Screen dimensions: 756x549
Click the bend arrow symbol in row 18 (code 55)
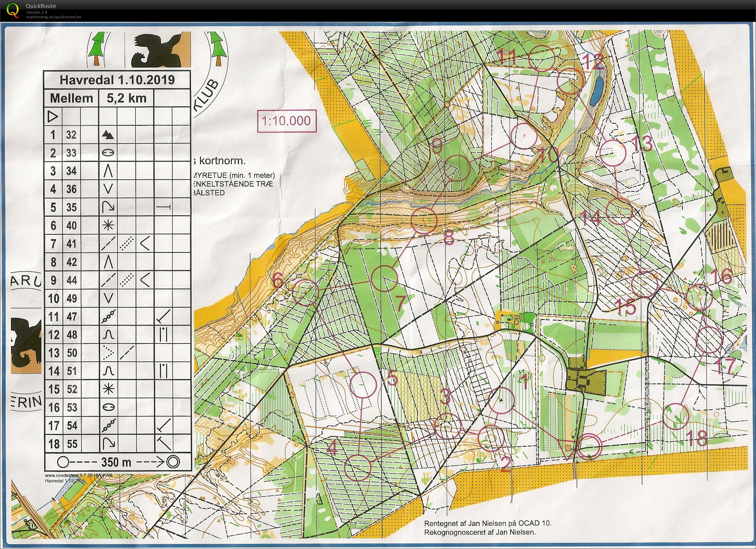pos(108,444)
